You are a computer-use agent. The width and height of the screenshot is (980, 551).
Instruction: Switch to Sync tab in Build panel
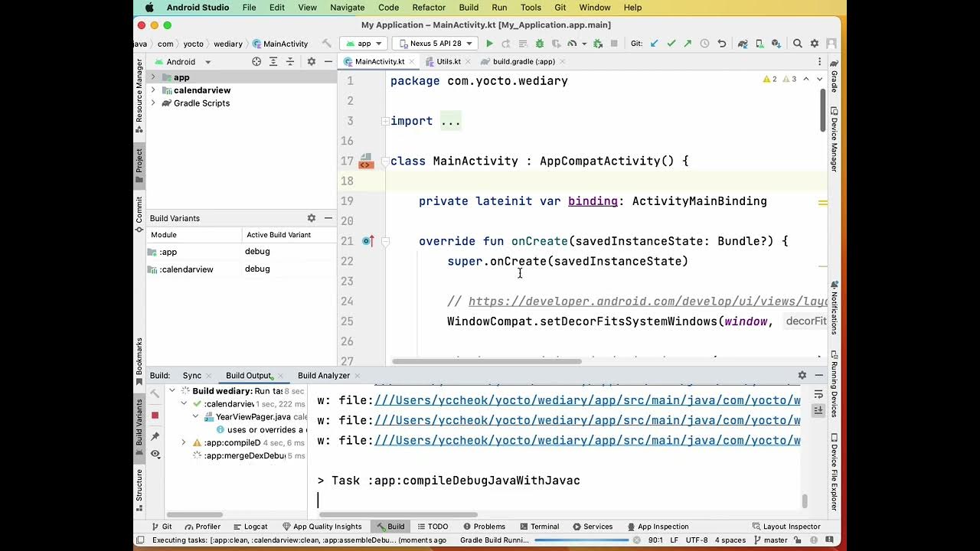[192, 376]
